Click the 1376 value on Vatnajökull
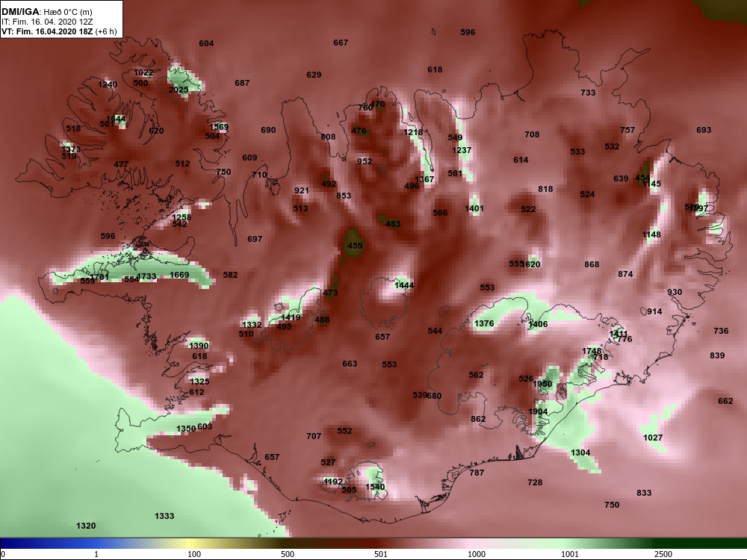Image resolution: width=747 pixels, height=560 pixels. pos(484,323)
